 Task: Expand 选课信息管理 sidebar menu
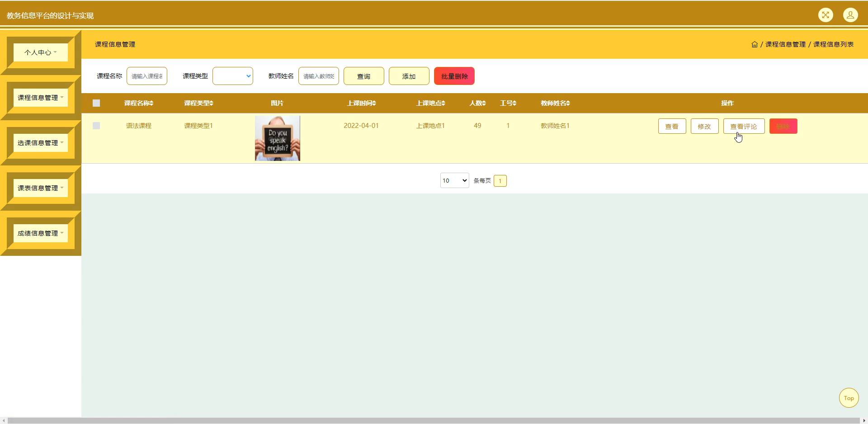[x=41, y=143]
